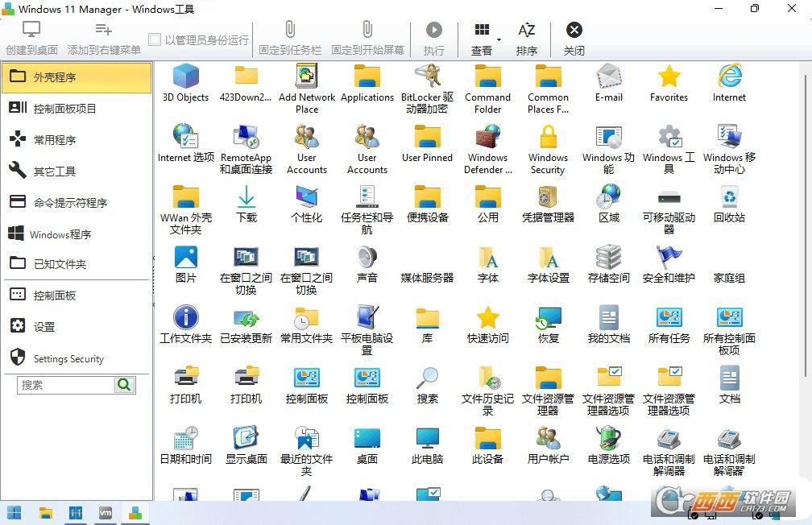Open the 排序 sort options
Screen dimensions: 812x525
coord(527,37)
